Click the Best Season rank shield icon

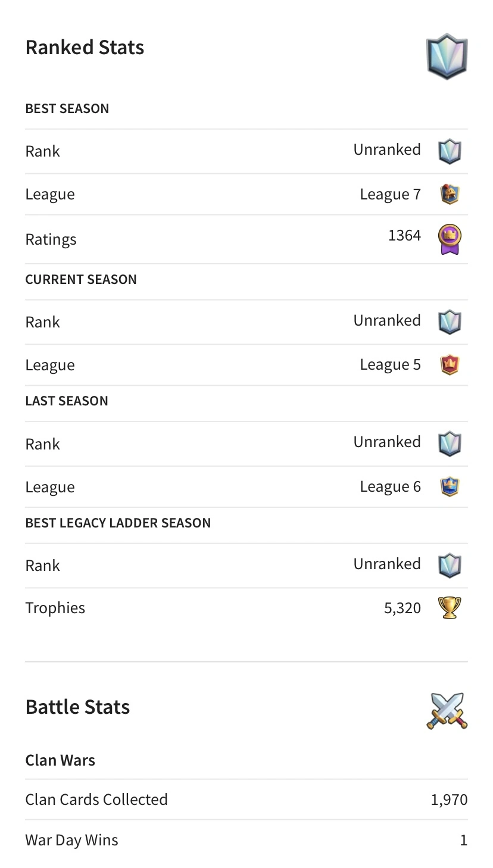450,151
